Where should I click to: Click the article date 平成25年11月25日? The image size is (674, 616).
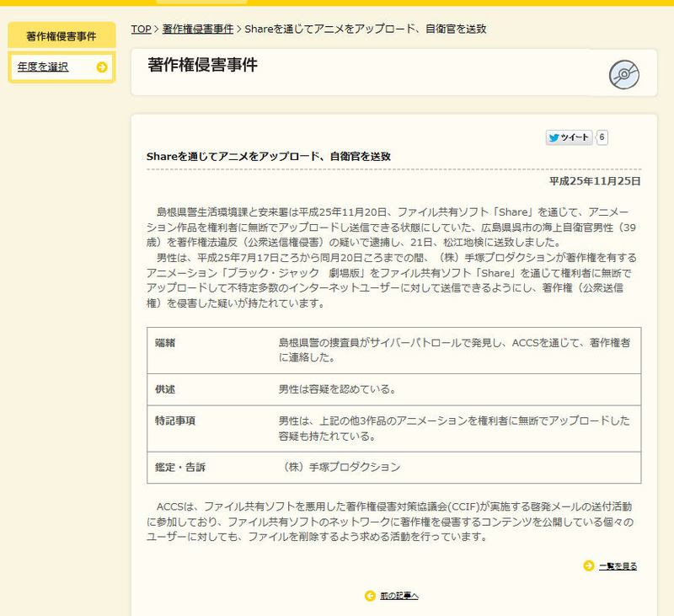[595, 181]
